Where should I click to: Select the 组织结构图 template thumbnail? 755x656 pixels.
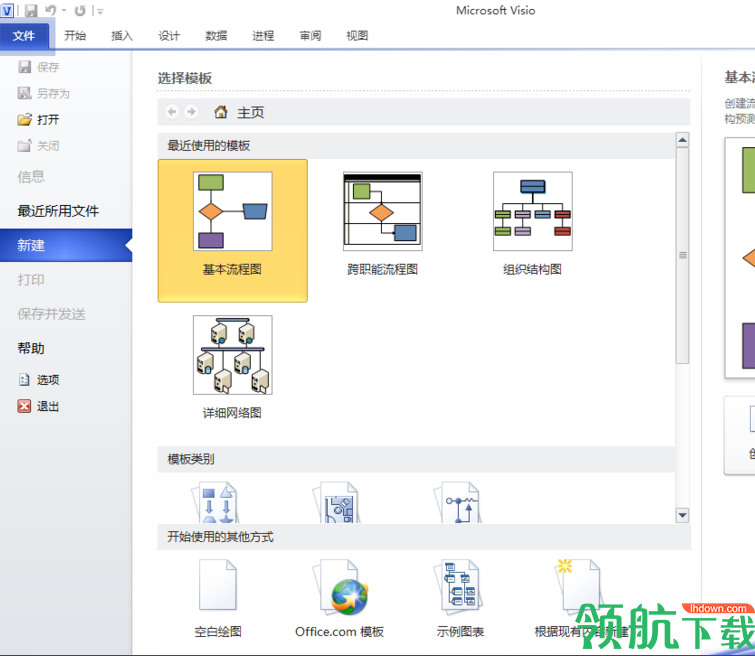tap(533, 211)
